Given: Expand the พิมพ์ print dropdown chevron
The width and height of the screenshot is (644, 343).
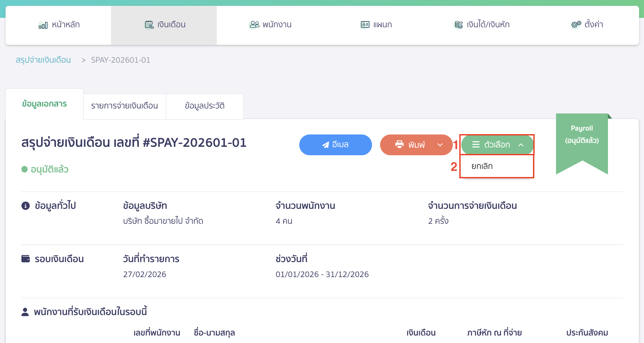Looking at the screenshot, I should point(440,145).
